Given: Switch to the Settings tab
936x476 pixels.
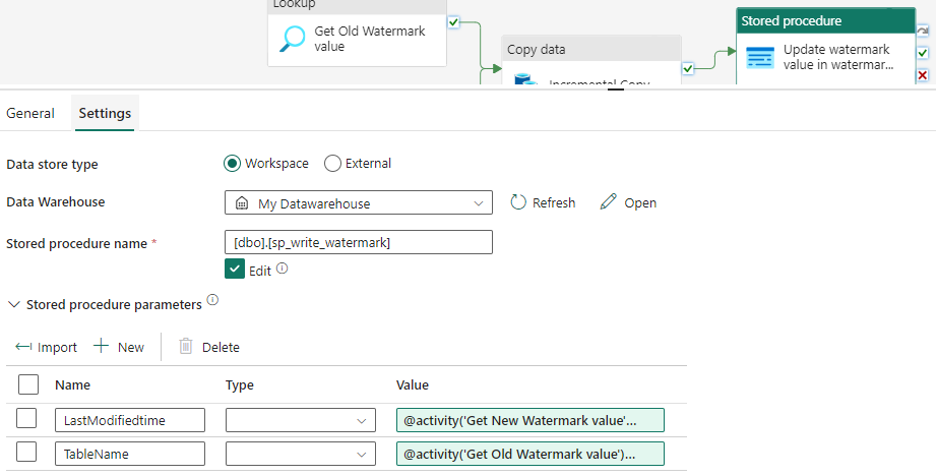Looking at the screenshot, I should (x=105, y=113).
